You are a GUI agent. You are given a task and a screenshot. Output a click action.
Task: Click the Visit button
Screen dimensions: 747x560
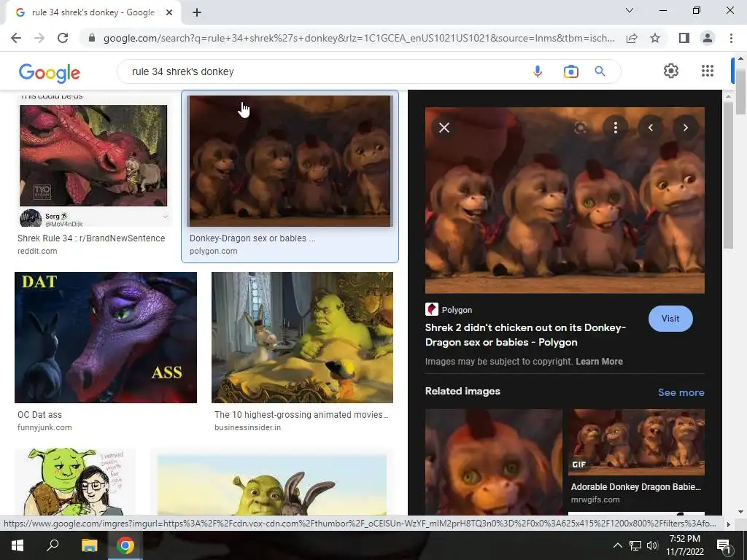pos(670,319)
